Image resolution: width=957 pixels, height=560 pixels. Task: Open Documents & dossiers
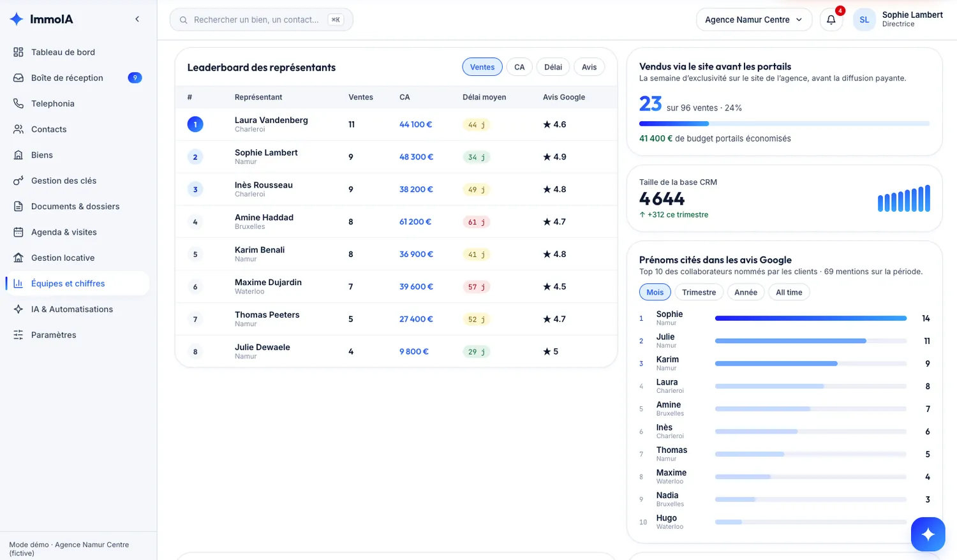[x=77, y=207]
